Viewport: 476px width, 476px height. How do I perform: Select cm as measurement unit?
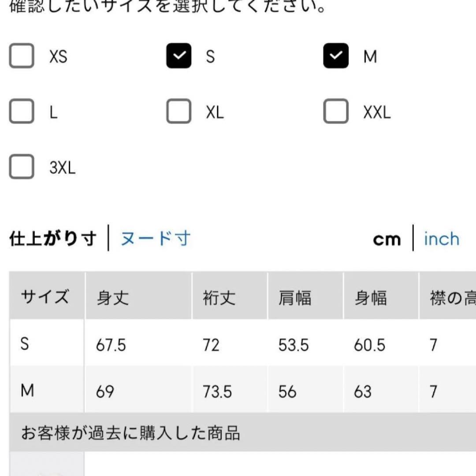[387, 239]
